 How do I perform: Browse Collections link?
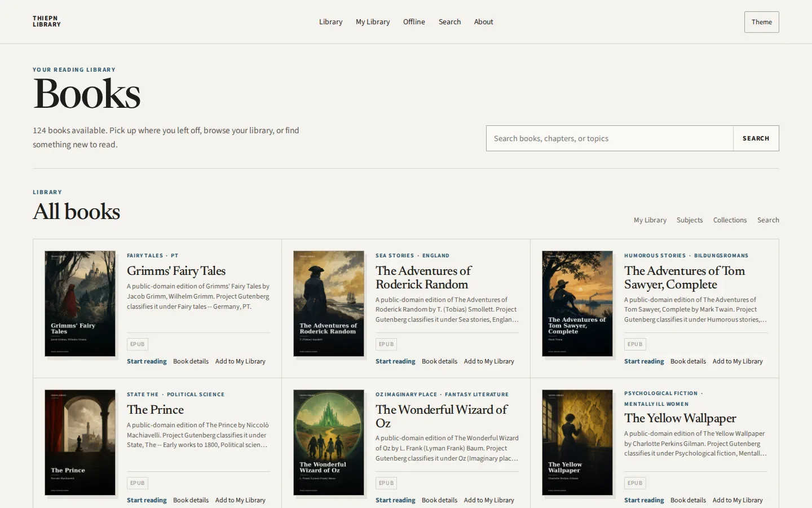[730, 220]
